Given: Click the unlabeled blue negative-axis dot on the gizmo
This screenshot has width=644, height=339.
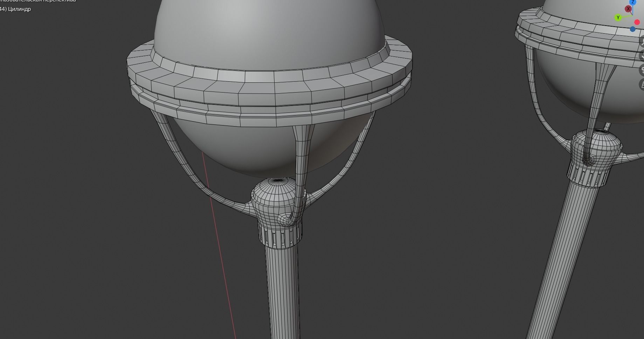Looking at the screenshot, I should click(633, 29).
